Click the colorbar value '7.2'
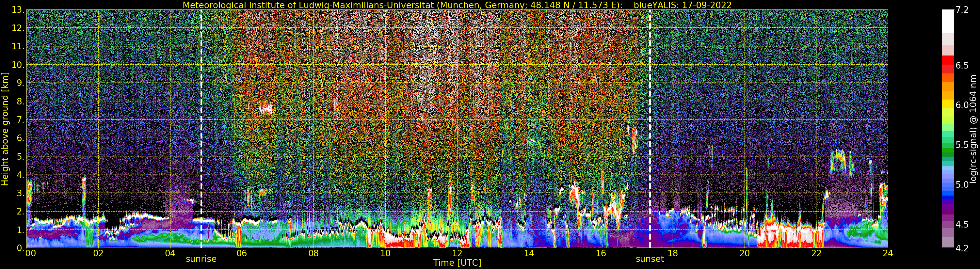This screenshot has height=269, width=980. (962, 10)
